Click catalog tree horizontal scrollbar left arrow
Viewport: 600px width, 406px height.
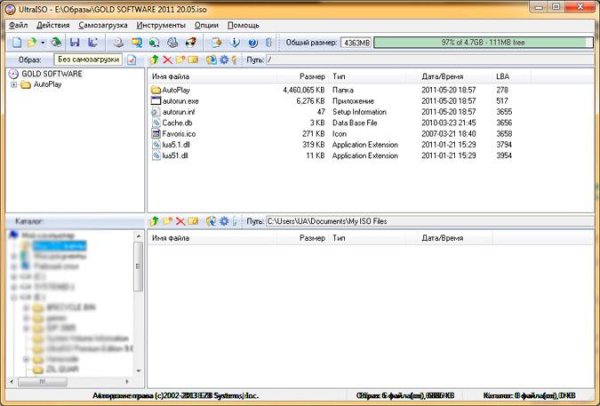(12, 381)
